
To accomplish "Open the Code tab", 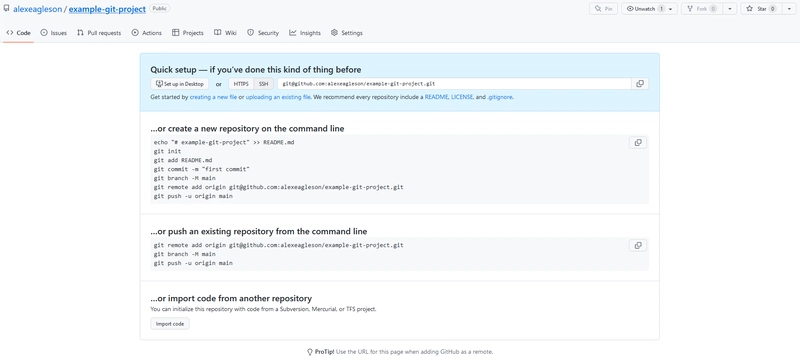I will point(18,33).
